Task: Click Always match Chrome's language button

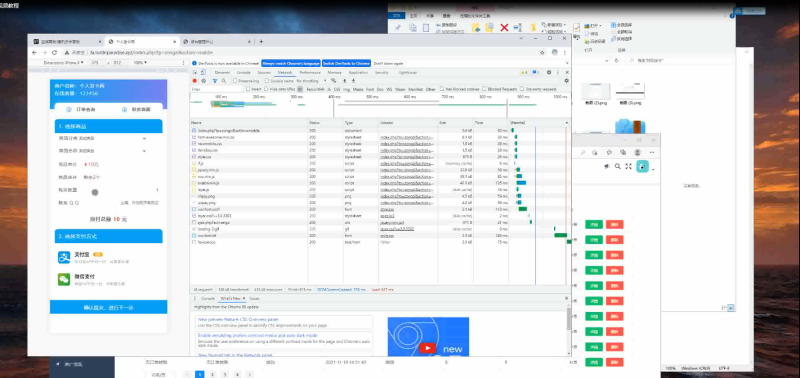Action: (x=291, y=63)
